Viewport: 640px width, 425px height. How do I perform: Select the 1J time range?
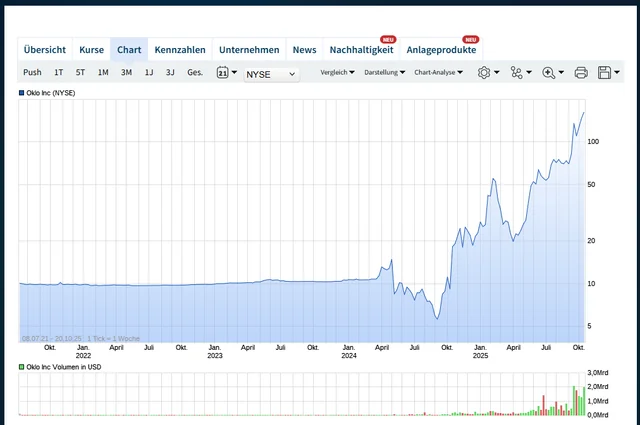click(149, 73)
